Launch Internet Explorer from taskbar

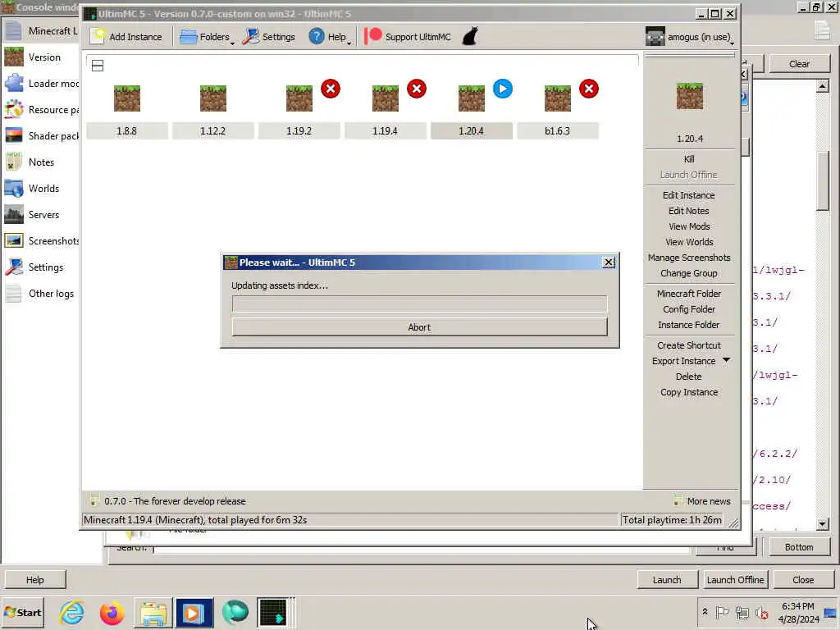pos(71,612)
